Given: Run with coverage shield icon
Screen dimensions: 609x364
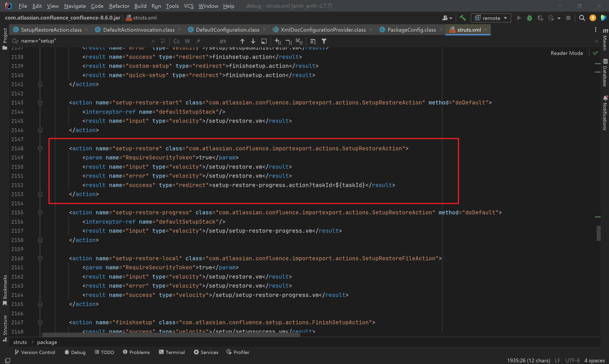Looking at the screenshot, I should point(540,18).
